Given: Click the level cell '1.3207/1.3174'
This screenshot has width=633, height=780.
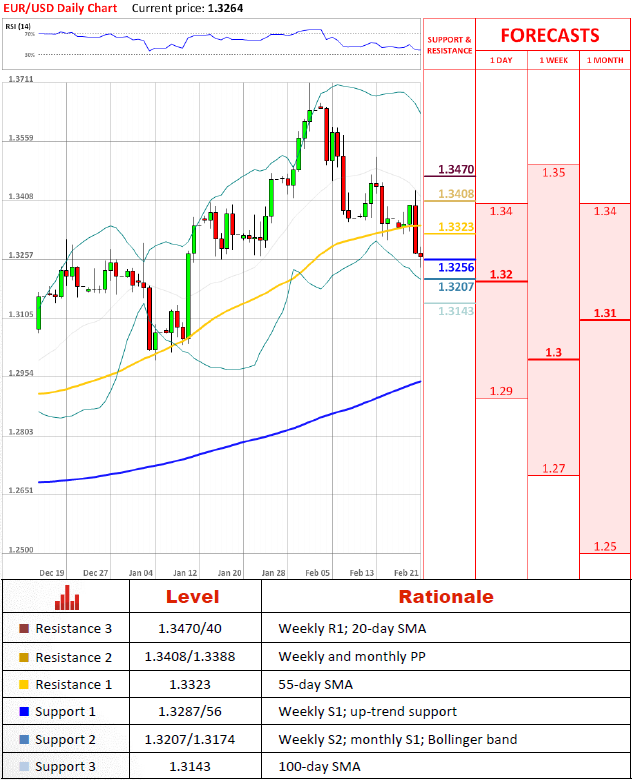Looking at the screenshot, I should [x=190, y=740].
